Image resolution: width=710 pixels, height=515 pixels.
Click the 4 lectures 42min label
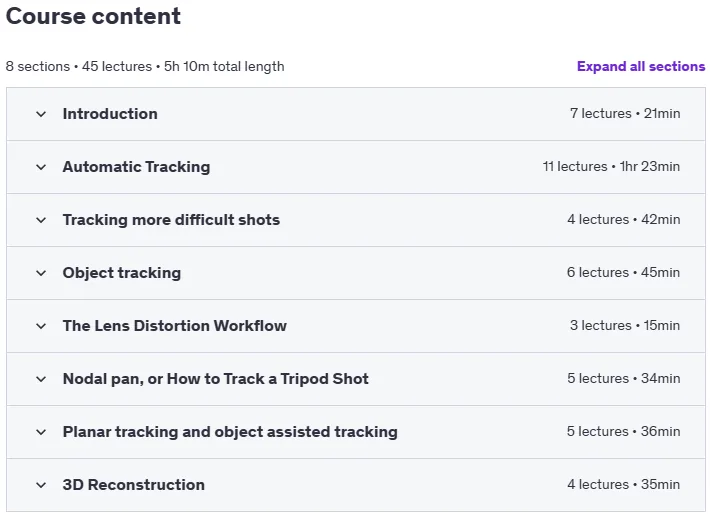point(624,219)
